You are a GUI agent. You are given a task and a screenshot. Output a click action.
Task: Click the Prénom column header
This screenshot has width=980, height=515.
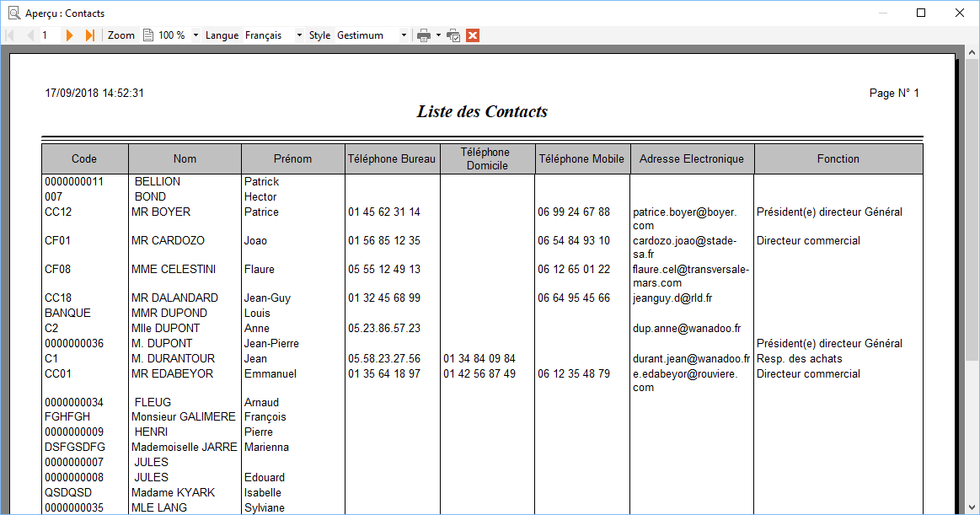pos(292,158)
